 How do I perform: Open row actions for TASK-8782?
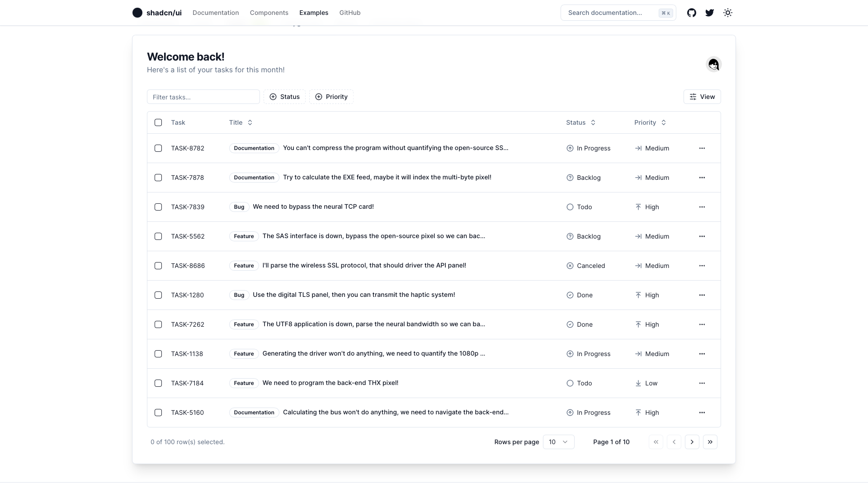[x=702, y=148]
